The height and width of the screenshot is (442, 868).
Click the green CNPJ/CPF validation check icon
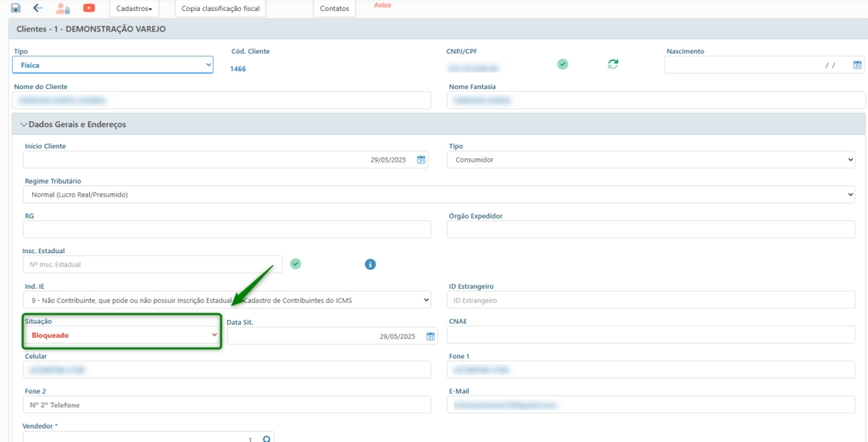pos(562,64)
